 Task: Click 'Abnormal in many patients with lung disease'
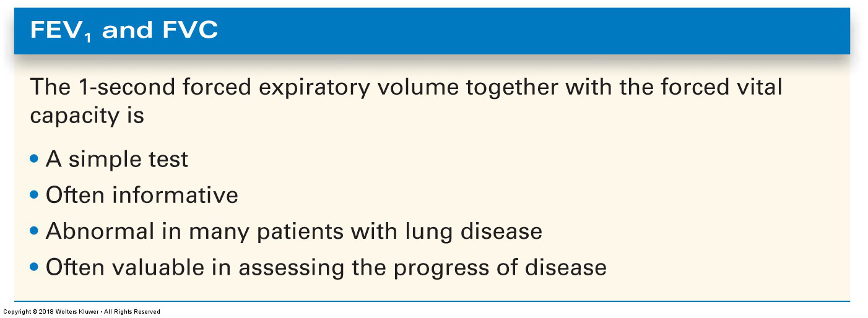coord(294,231)
